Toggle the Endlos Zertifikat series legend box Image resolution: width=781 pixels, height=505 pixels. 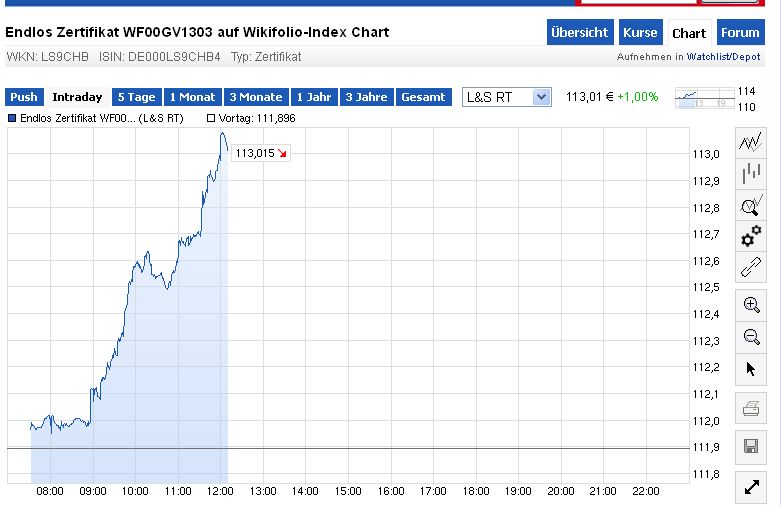point(12,119)
